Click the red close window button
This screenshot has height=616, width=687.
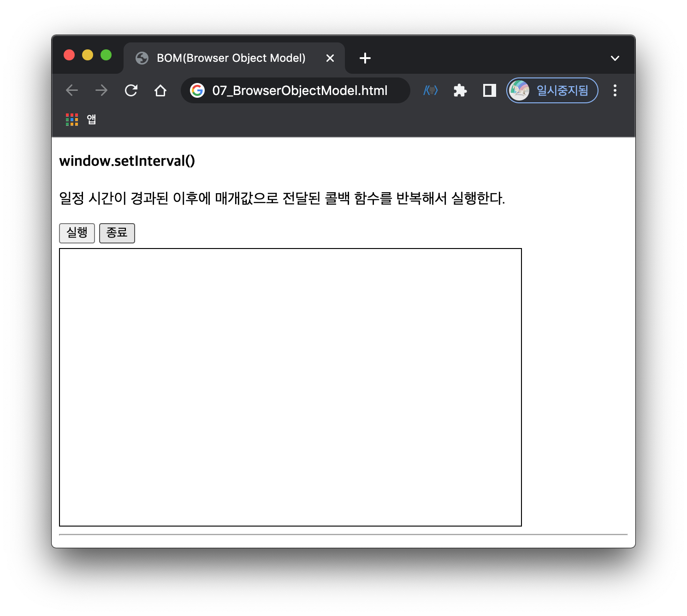pos(69,55)
